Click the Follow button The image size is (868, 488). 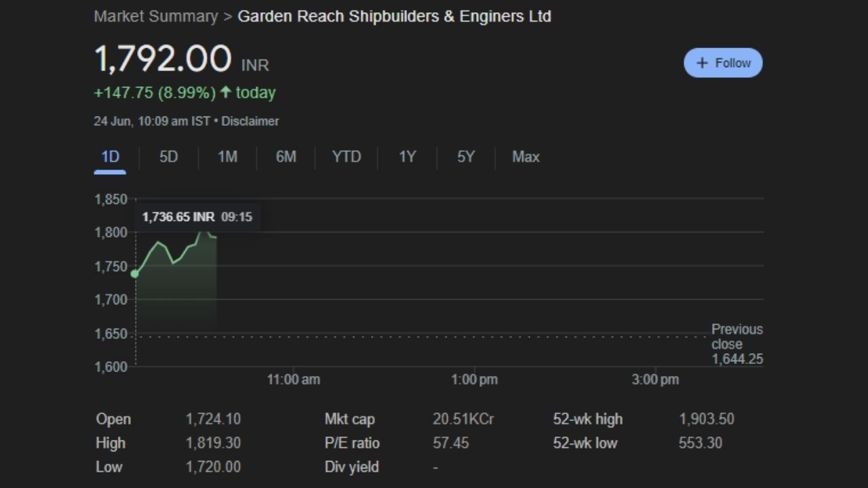tap(723, 63)
